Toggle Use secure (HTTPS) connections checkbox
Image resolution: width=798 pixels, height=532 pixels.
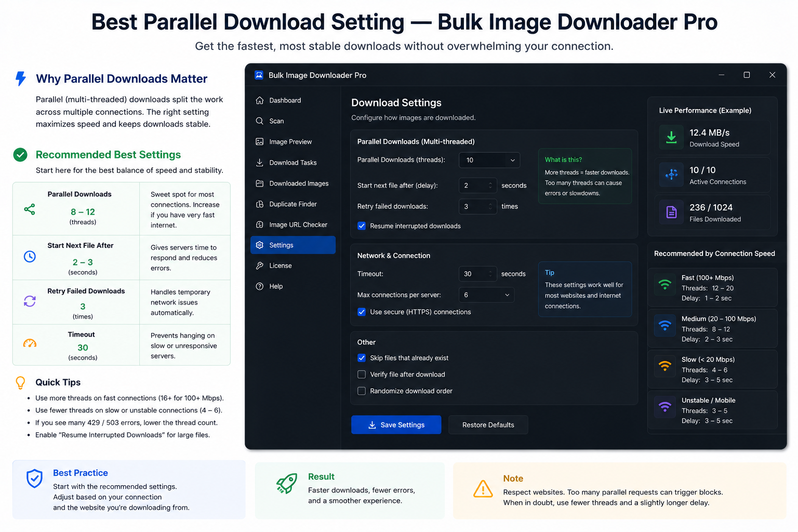point(362,312)
